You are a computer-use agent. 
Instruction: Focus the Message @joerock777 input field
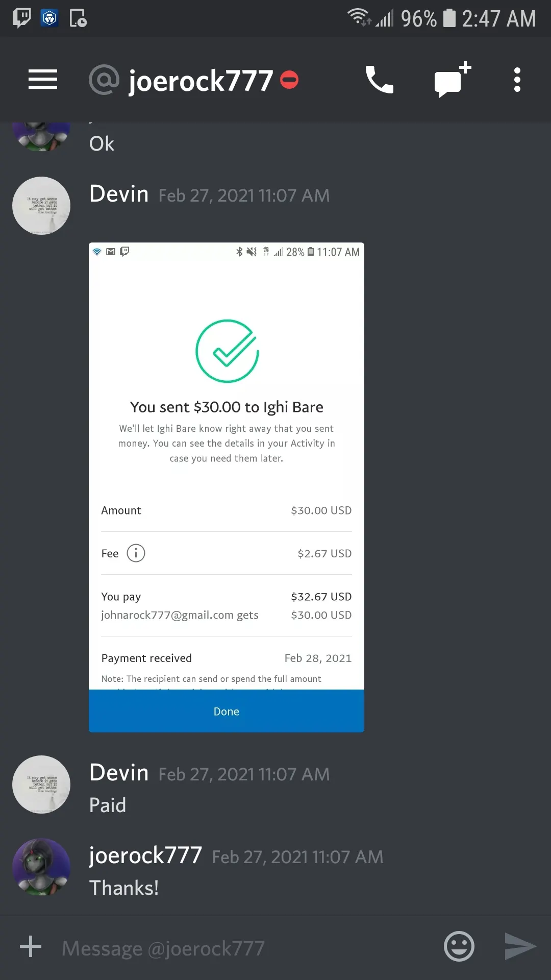245,948
